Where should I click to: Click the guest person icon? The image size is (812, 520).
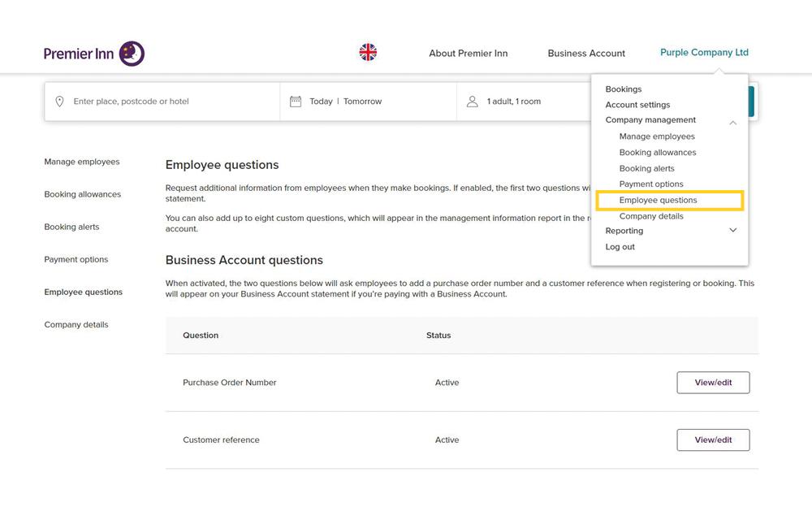pos(473,102)
